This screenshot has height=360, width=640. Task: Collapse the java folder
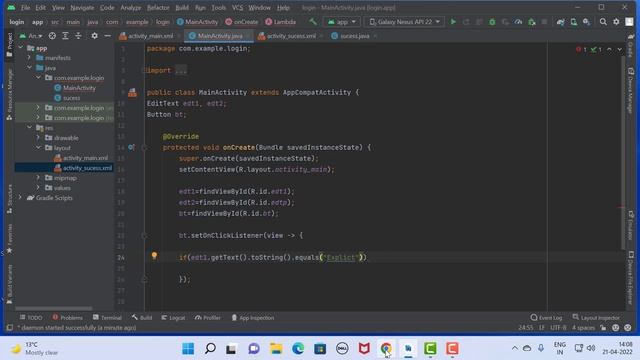pos(29,68)
